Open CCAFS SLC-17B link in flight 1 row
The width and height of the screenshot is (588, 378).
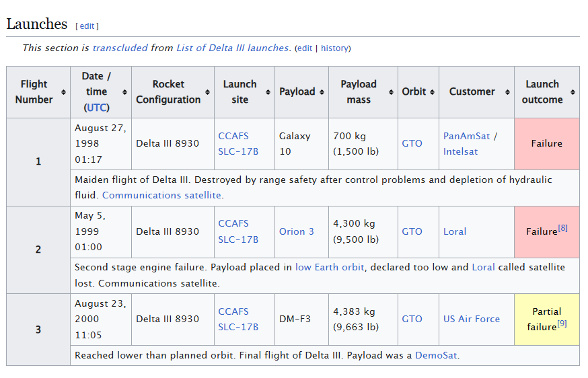[x=238, y=144]
